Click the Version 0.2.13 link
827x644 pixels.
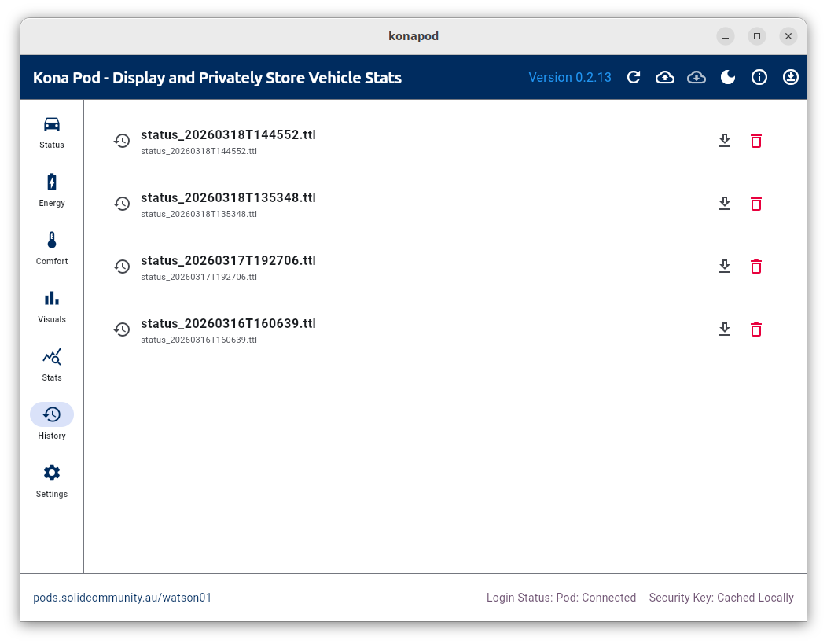[570, 77]
